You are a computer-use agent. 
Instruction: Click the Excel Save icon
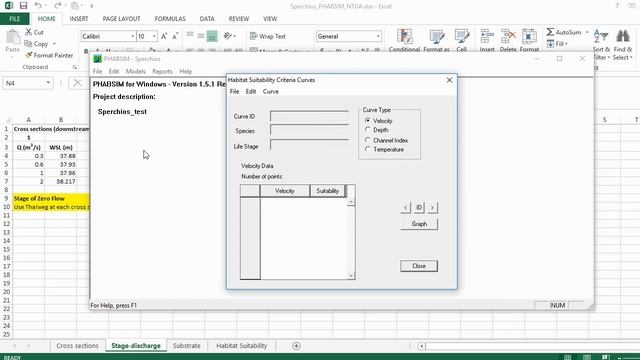pyautogui.click(x=23, y=6)
